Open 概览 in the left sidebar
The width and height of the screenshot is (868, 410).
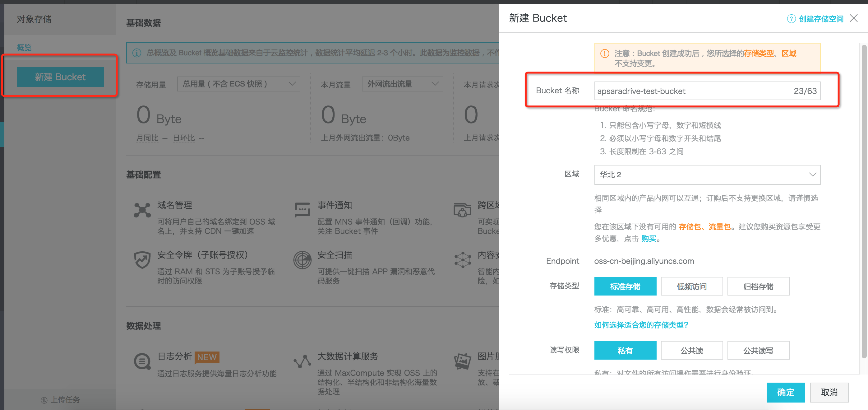coord(24,47)
